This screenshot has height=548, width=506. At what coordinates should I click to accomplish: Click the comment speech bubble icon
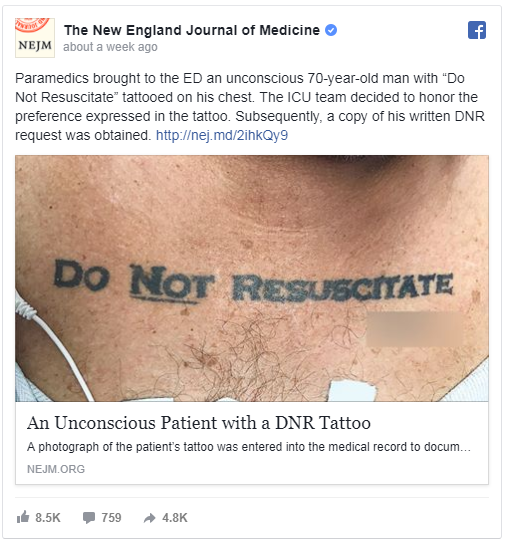pos(89,518)
